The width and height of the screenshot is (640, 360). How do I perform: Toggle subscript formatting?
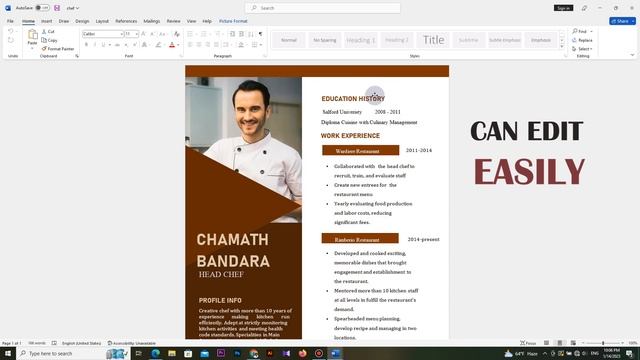point(126,44)
